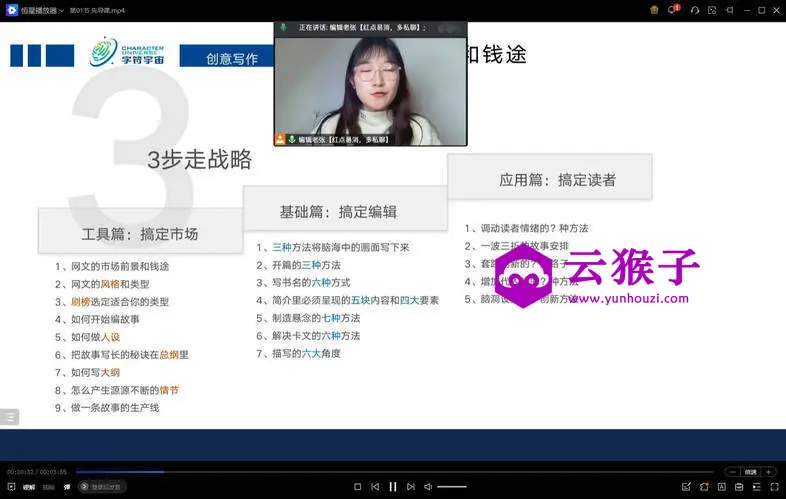Toggle the pin-on-top icon
The image size is (786, 499).
(730, 10)
